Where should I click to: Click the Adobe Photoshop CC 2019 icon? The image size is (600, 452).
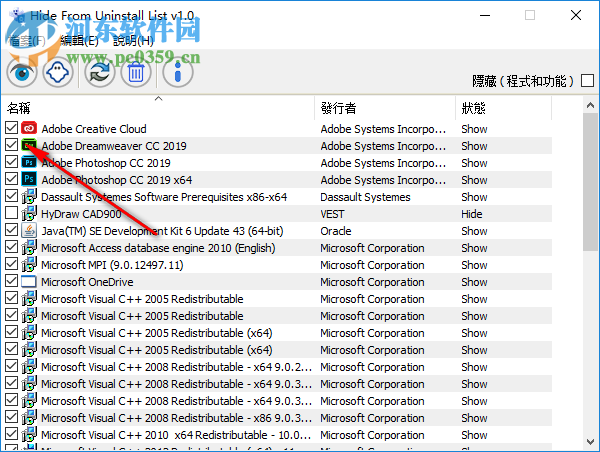(29, 162)
